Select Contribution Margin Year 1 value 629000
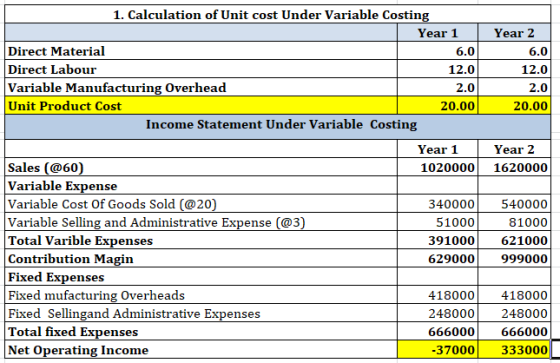This screenshot has height=363, width=560. (x=438, y=258)
